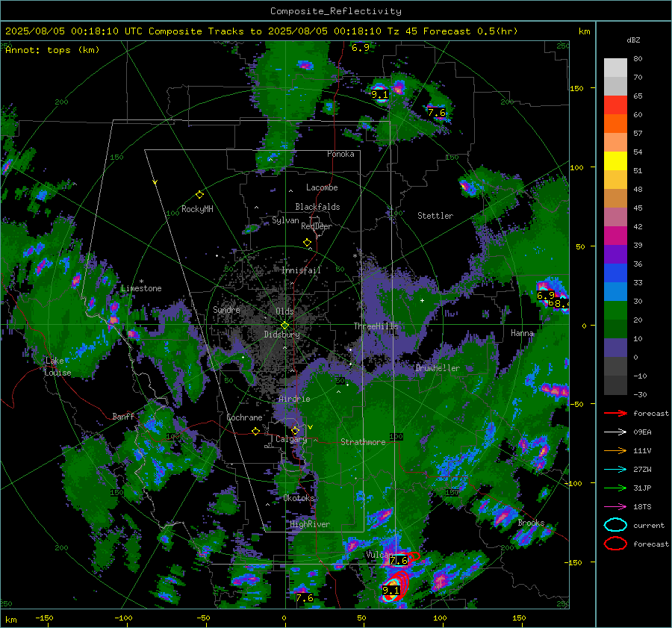The image size is (672, 628).
Task: Click the dBZ legend heading
Action: point(633,40)
